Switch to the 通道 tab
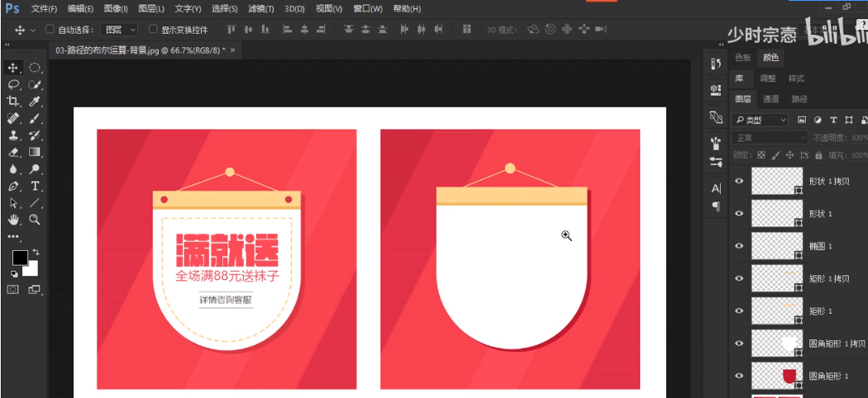This screenshot has height=398, width=868. [770, 99]
